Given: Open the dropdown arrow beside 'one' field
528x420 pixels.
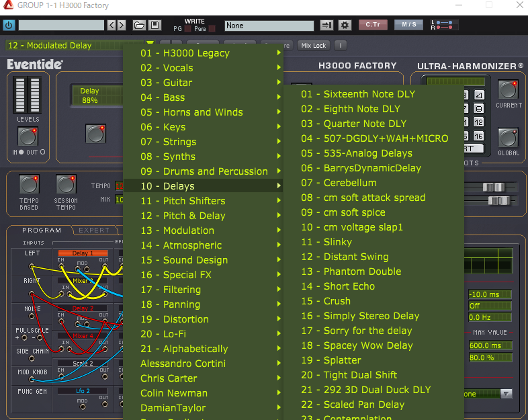Looking at the screenshot, I should tap(506, 394).
